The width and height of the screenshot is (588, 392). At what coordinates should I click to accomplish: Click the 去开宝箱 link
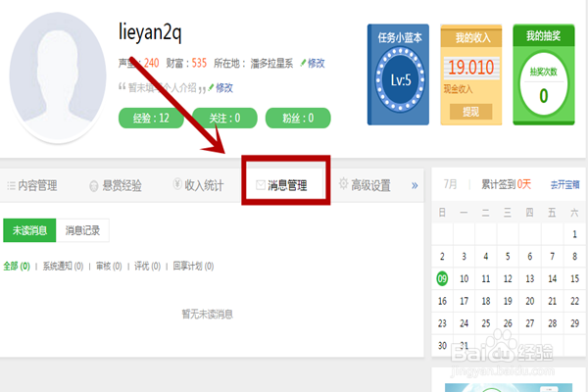coord(565,184)
